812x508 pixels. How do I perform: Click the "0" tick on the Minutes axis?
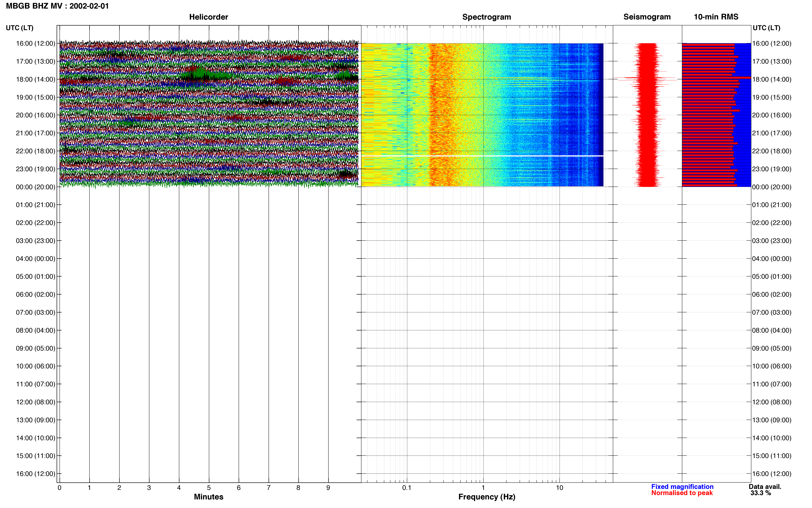[59, 487]
